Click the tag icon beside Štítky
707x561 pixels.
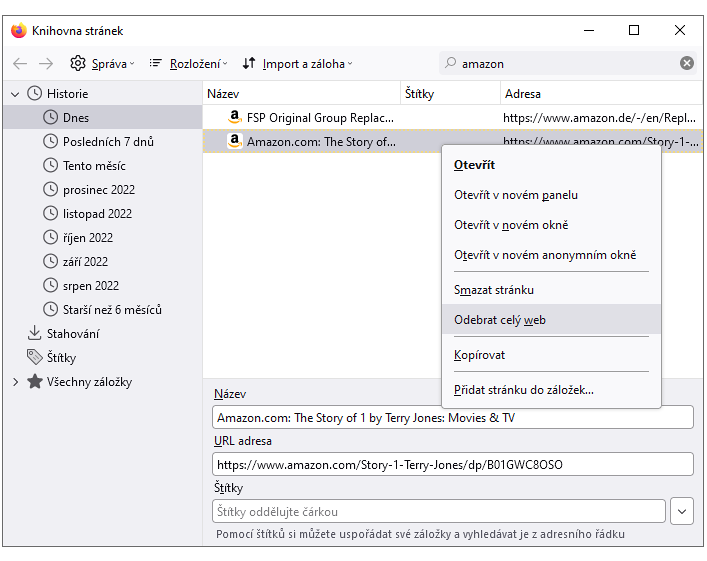(35, 357)
